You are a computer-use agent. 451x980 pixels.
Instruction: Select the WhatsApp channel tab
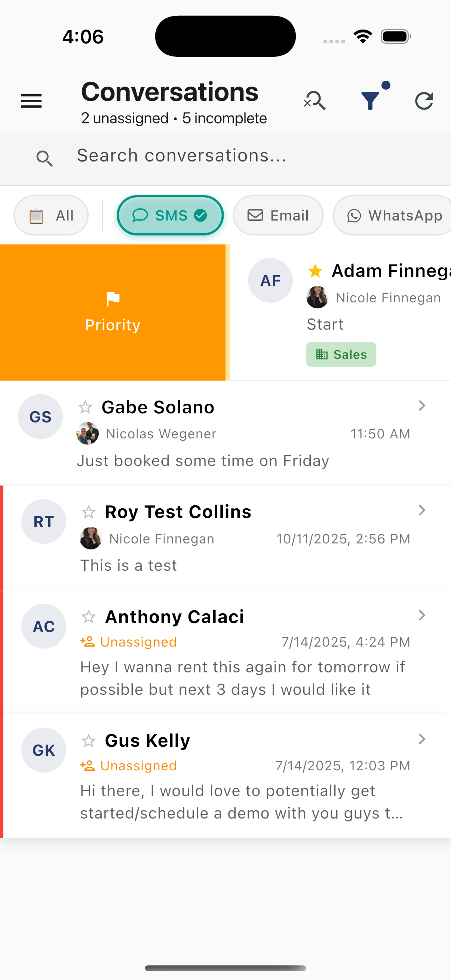pyautogui.click(x=394, y=215)
